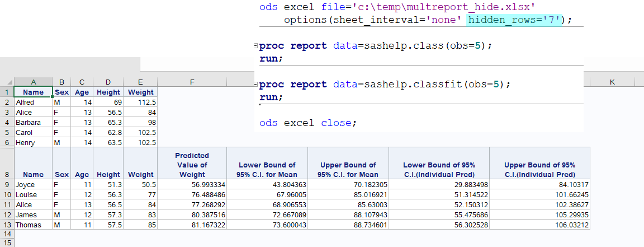Collapse the sashelp.classfit proc report block
The image size is (644, 247).
coord(256,85)
